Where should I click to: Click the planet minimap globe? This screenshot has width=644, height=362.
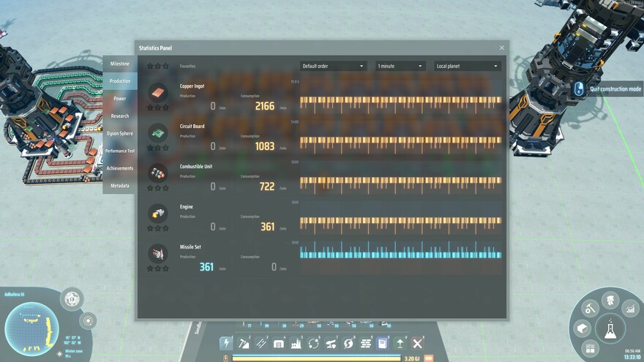31,325
